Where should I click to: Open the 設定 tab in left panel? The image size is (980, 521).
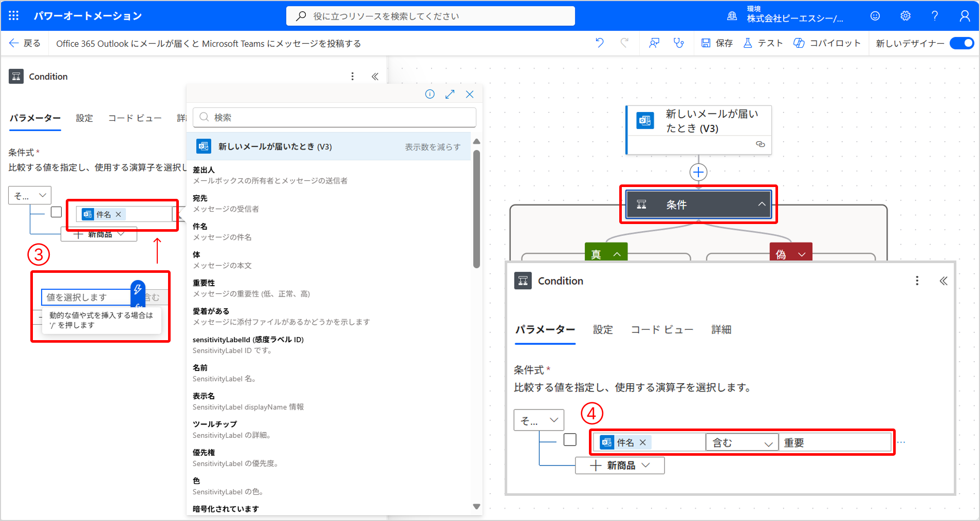point(84,118)
